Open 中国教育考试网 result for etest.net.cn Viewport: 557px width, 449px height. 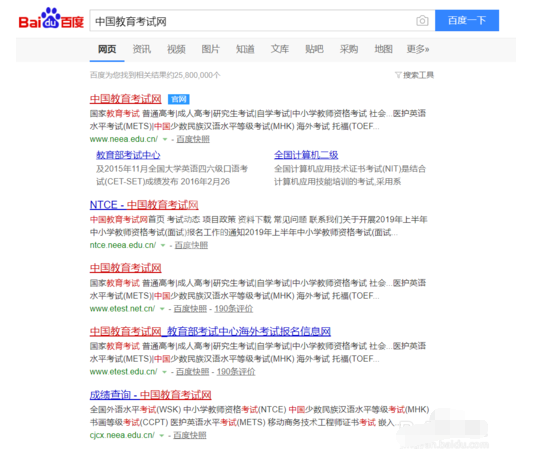(125, 268)
